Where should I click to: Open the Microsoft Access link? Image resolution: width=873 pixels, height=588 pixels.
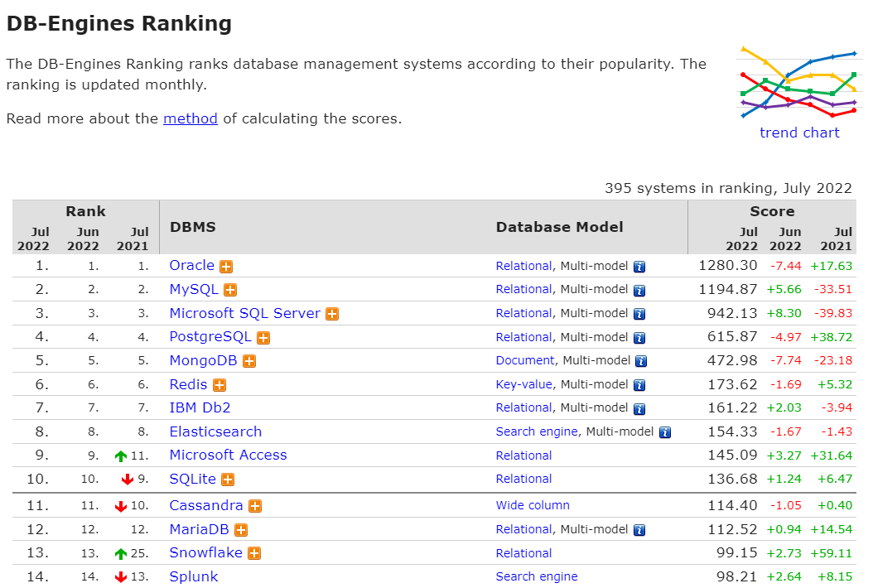pos(229,455)
